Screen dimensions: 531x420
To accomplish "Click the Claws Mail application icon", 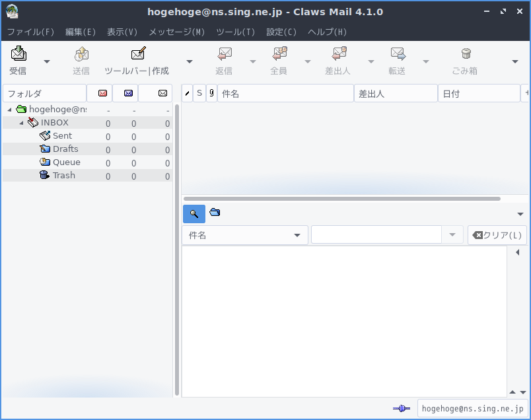I will (12, 11).
